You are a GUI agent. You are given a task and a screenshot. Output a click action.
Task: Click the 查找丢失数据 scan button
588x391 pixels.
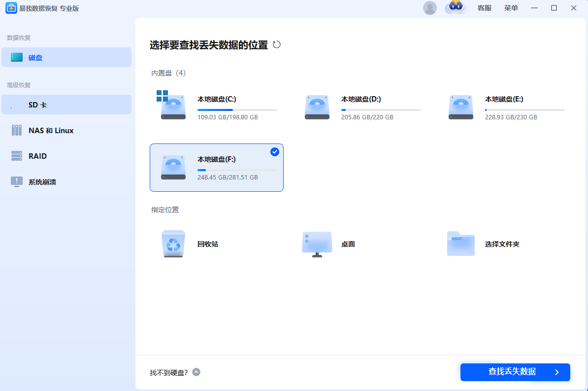click(x=515, y=372)
